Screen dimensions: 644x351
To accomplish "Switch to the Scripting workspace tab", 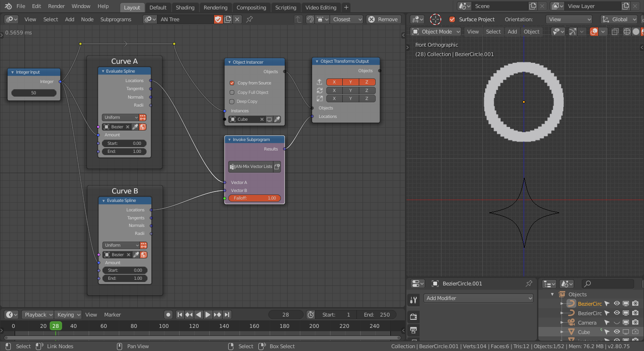I will [286, 8].
